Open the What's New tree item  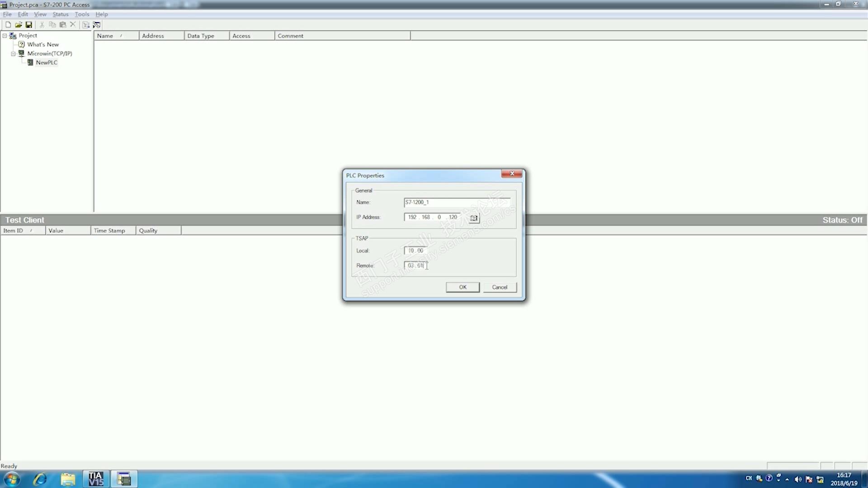43,44
